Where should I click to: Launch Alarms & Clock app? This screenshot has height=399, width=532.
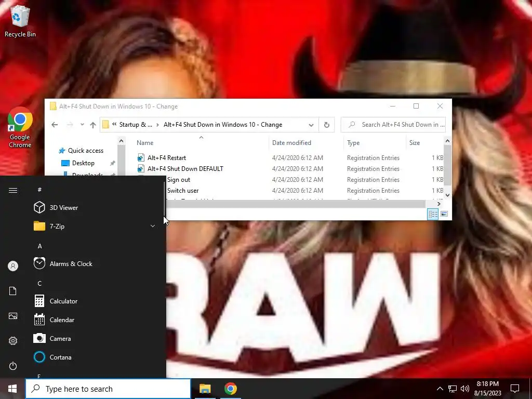point(95,263)
